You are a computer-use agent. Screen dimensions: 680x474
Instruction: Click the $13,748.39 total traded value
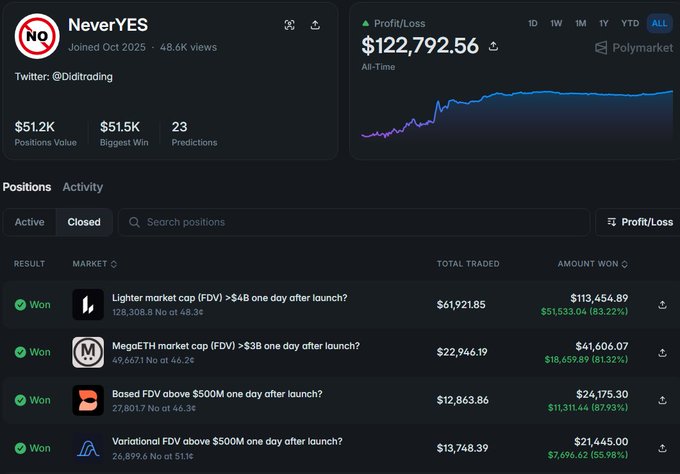[462, 448]
